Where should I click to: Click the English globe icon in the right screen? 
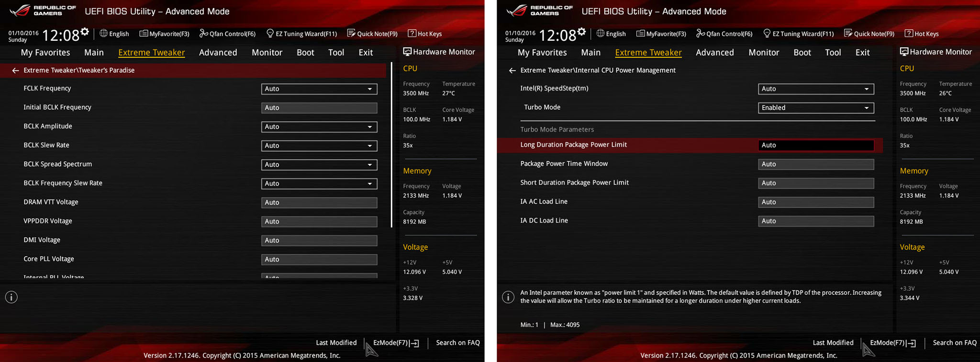pos(600,34)
